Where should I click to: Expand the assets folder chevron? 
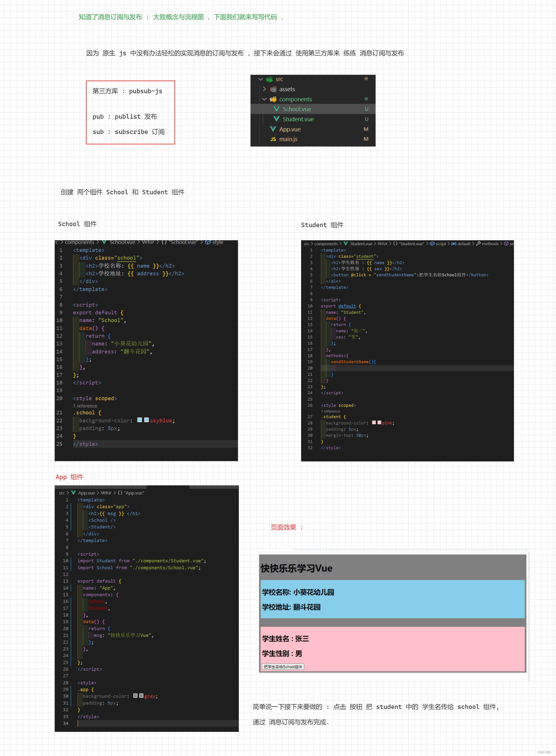click(264, 89)
